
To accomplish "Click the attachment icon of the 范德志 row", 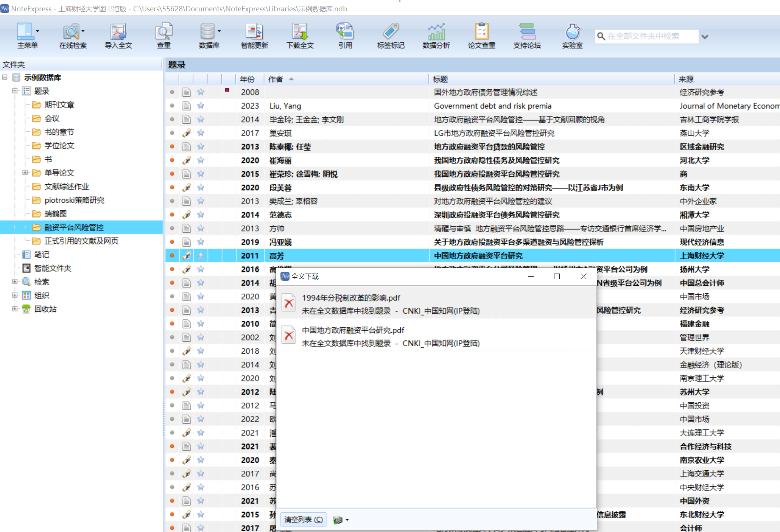I will [x=186, y=215].
